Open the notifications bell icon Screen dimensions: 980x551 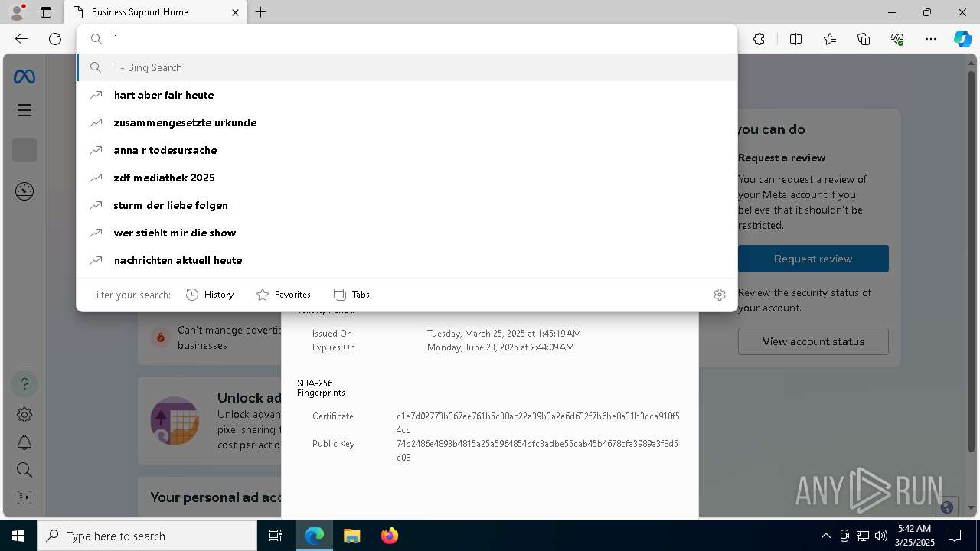24,442
